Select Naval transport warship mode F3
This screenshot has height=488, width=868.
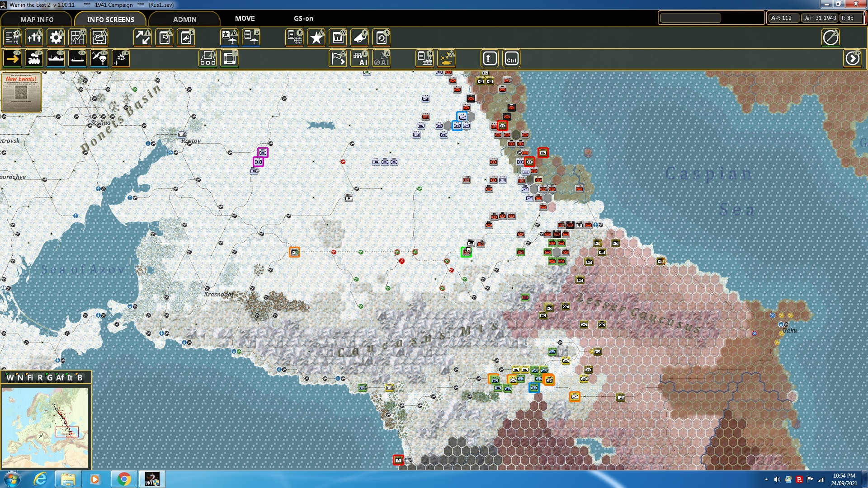56,59
